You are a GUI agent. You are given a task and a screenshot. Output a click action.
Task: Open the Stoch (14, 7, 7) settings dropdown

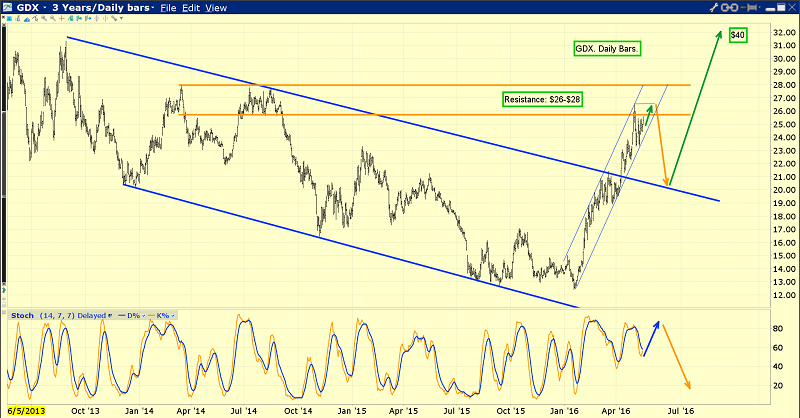[108, 314]
